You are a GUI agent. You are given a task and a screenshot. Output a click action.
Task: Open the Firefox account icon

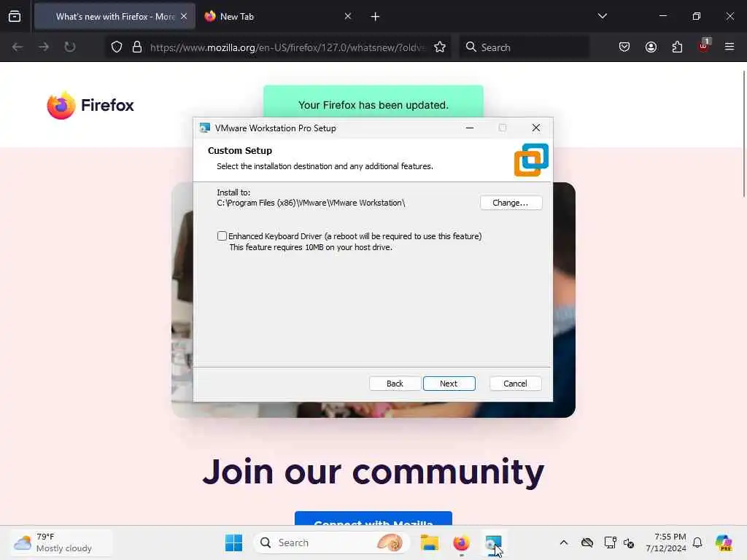click(651, 47)
